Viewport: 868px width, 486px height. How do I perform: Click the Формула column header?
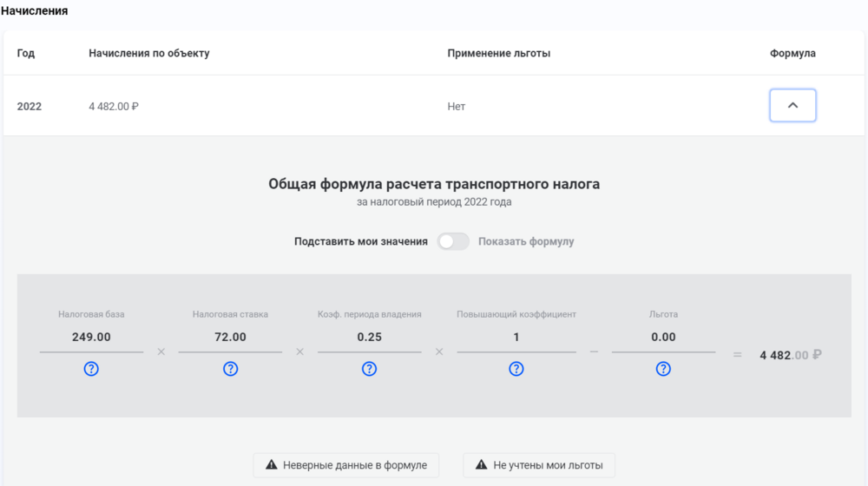[x=792, y=53]
